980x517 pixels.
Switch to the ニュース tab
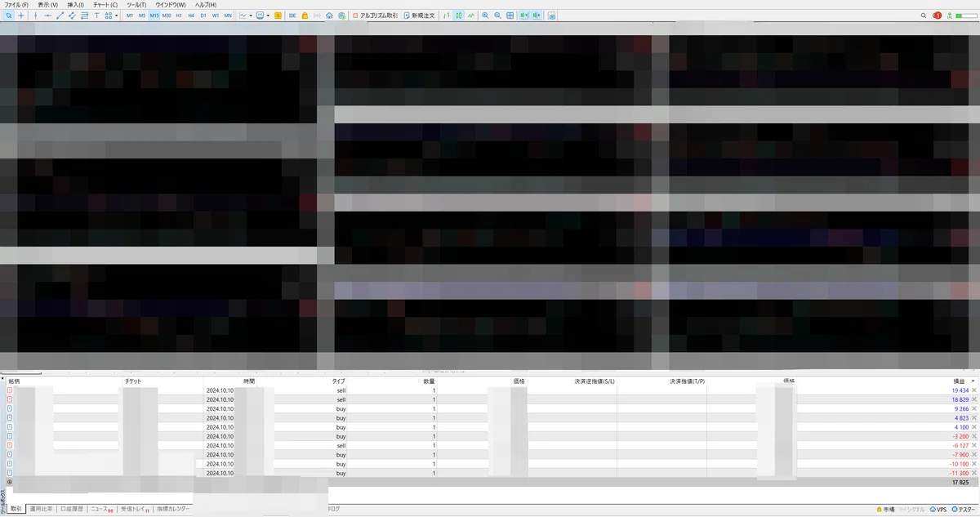pos(101,509)
